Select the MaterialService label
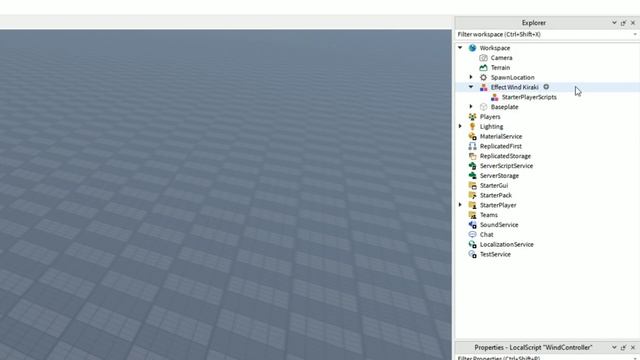 pos(501,136)
